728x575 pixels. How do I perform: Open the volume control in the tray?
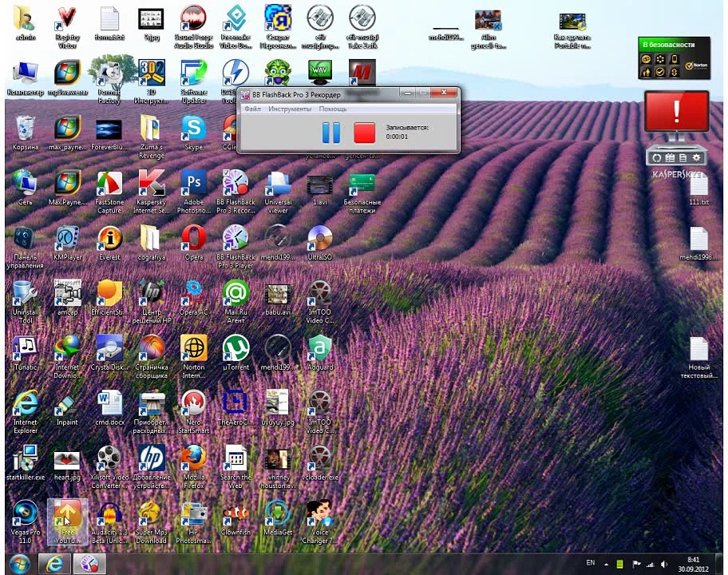664,565
